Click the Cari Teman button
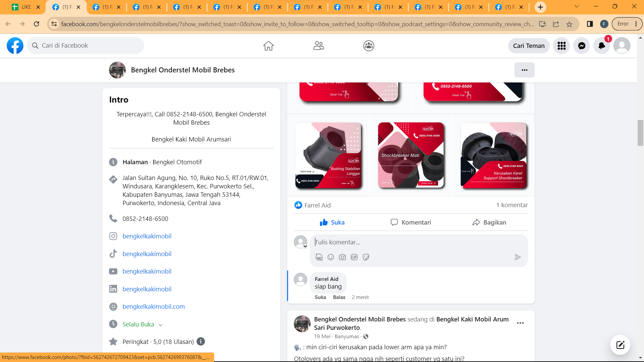The image size is (644, 362). [529, 46]
